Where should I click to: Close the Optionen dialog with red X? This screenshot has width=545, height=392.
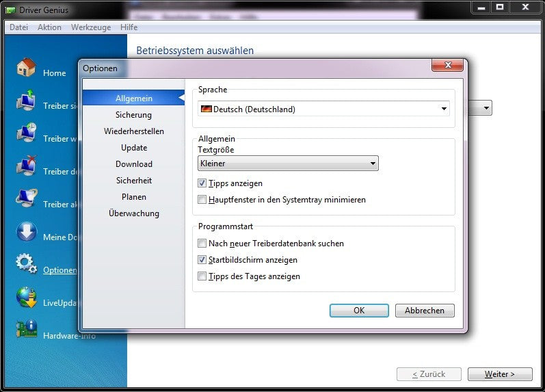(x=448, y=65)
